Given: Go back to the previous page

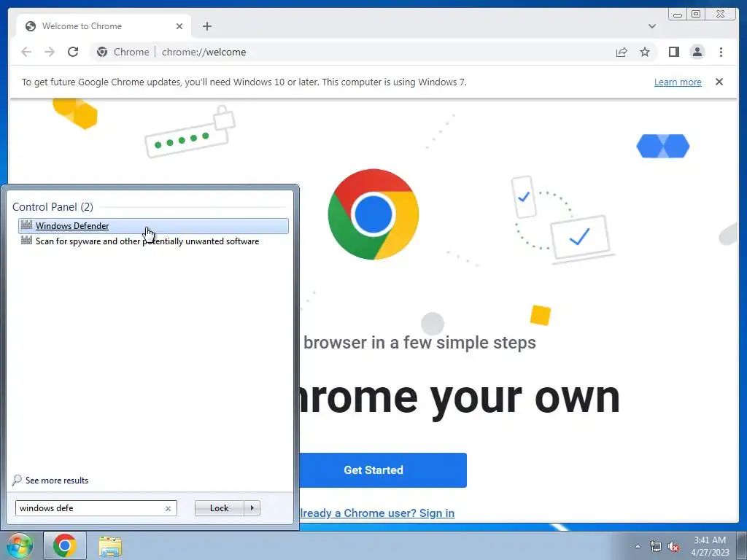Looking at the screenshot, I should click(26, 52).
